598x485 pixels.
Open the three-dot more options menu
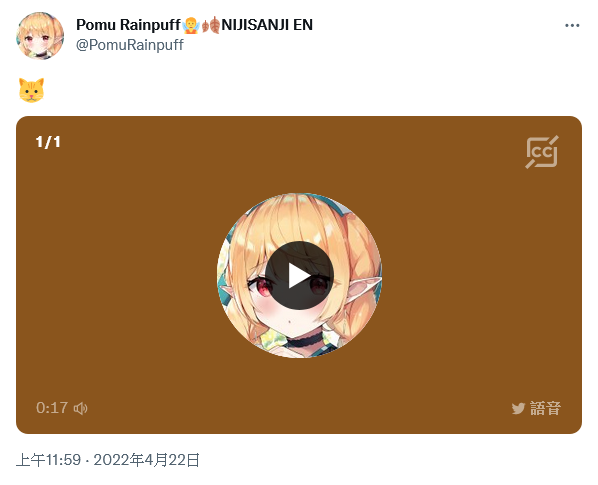(572, 26)
